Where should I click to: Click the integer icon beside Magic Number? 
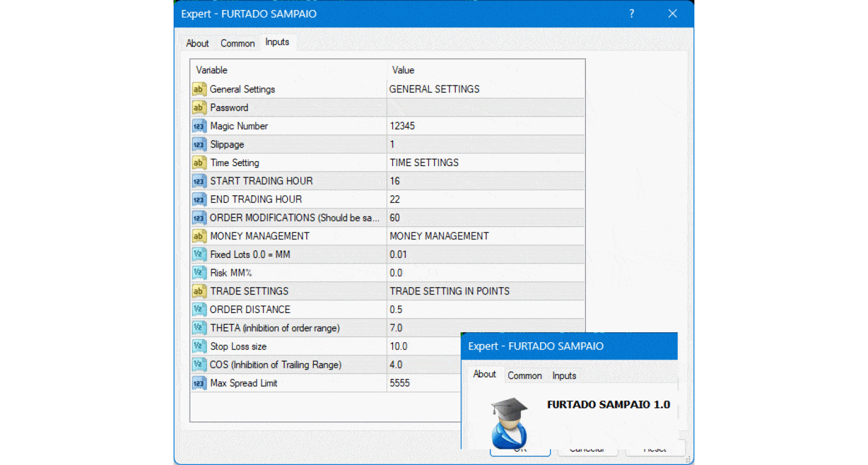[x=198, y=126]
